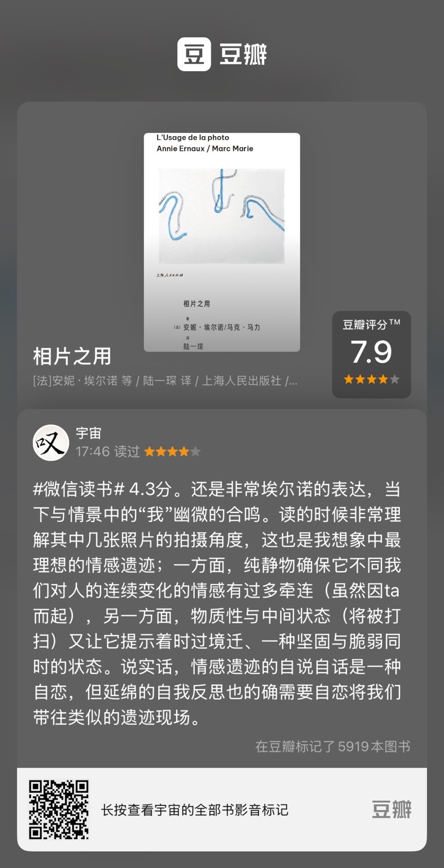Tap the 豆瓣评分 7.9 rating box
The image size is (444, 868).
pos(372,354)
